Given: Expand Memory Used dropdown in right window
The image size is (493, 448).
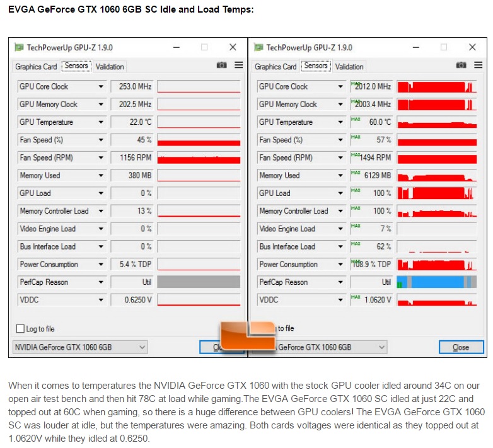Looking at the screenshot, I should pos(340,175).
